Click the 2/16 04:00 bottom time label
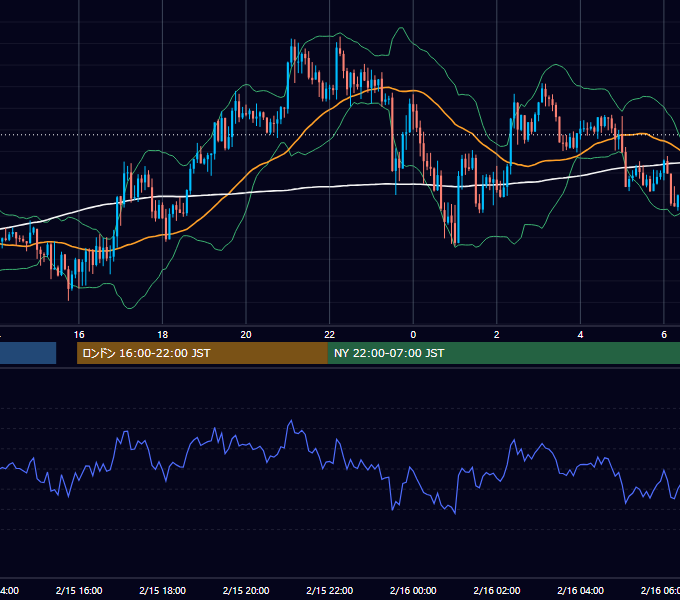Screen dimensions: 680x600 coord(580,590)
